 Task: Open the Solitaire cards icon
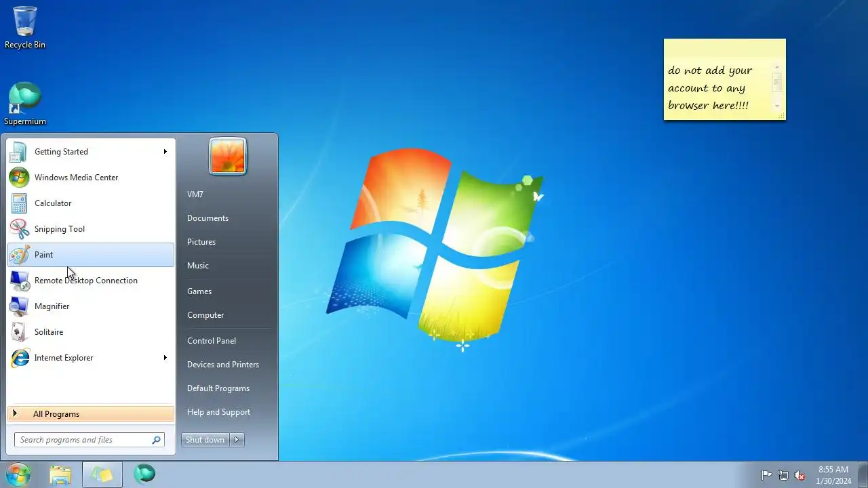pyautogui.click(x=19, y=332)
